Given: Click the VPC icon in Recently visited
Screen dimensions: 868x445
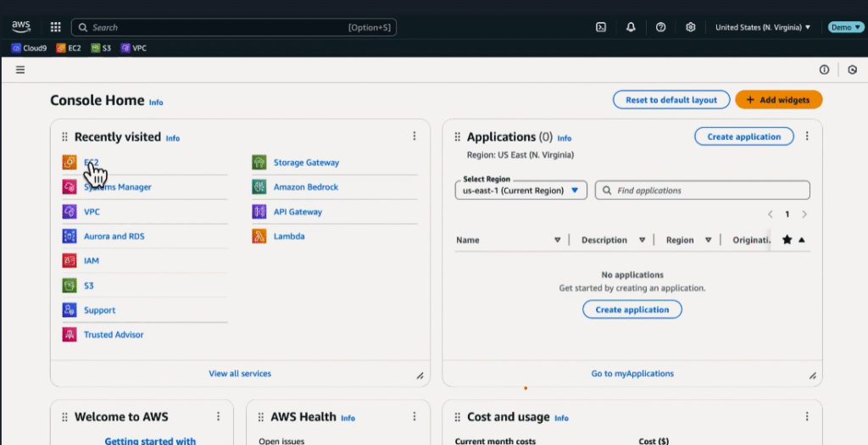Looking at the screenshot, I should tap(70, 211).
